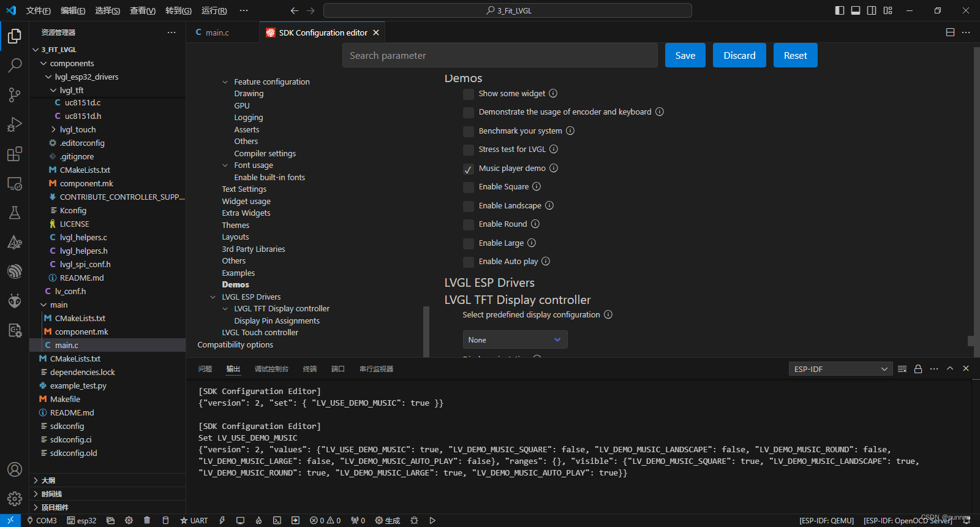This screenshot has width=980, height=527.
Task: Open the Manage gear in the activity bar
Action: pyautogui.click(x=15, y=499)
